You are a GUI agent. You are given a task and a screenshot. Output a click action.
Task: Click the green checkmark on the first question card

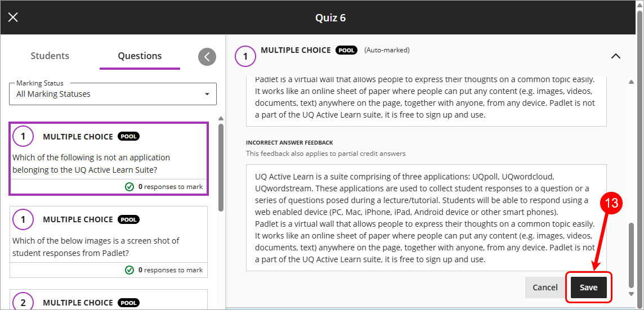(129, 187)
